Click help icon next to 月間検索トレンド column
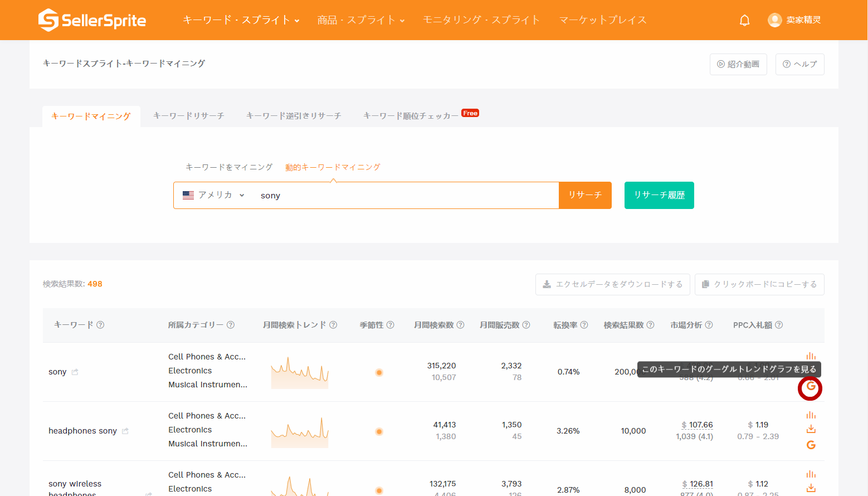Screen dimensions: 868x496 [x=333, y=325]
